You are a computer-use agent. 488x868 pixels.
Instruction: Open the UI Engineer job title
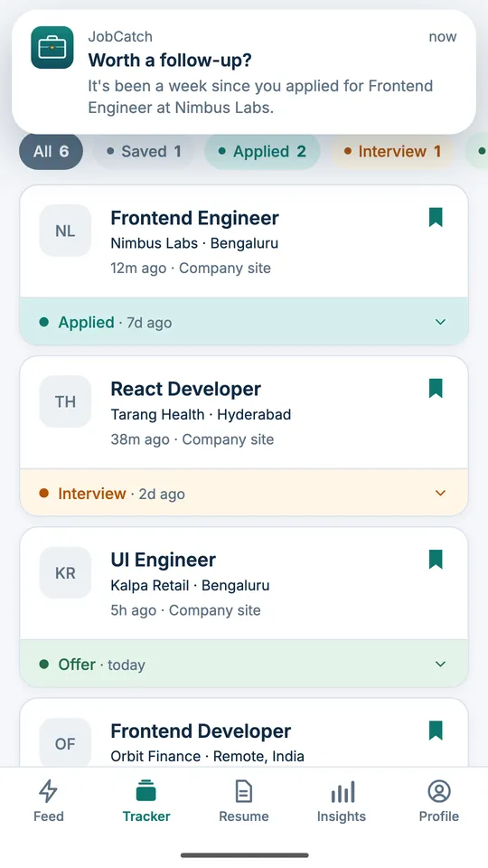[x=164, y=561]
